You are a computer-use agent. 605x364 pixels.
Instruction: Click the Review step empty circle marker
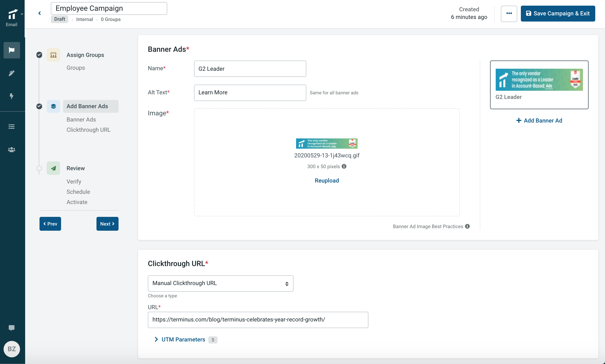tap(39, 168)
